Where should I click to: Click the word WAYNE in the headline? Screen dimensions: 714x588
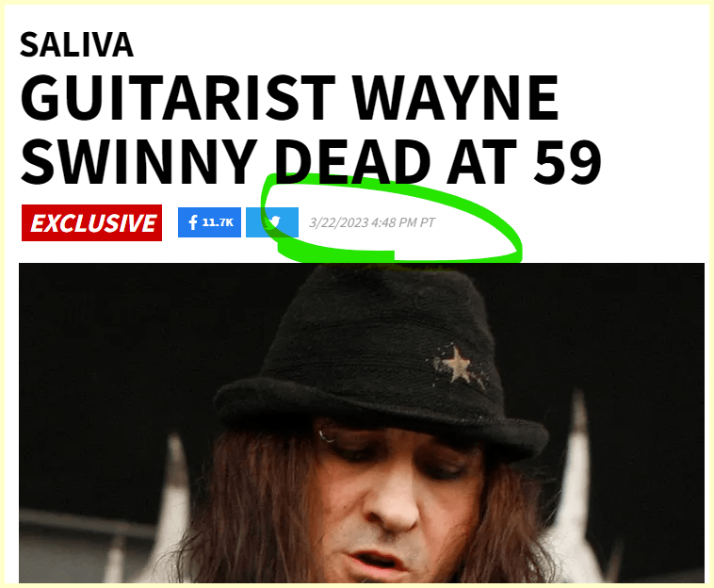tap(456, 97)
